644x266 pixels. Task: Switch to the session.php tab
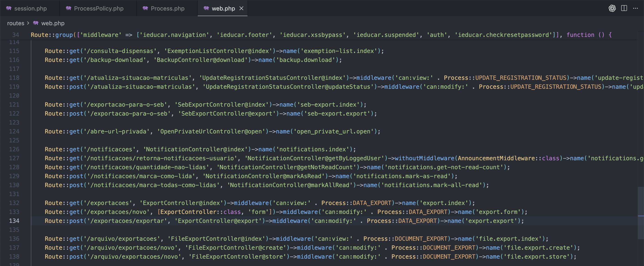pos(30,8)
